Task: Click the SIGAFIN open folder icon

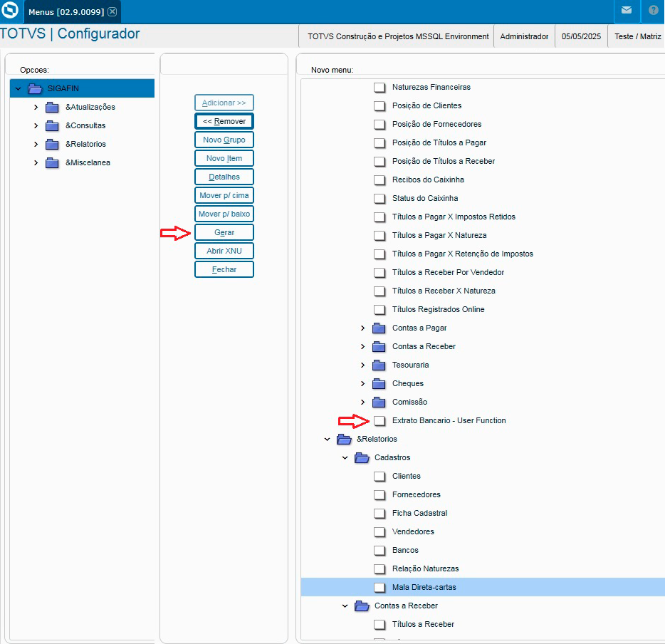Action: tap(35, 88)
